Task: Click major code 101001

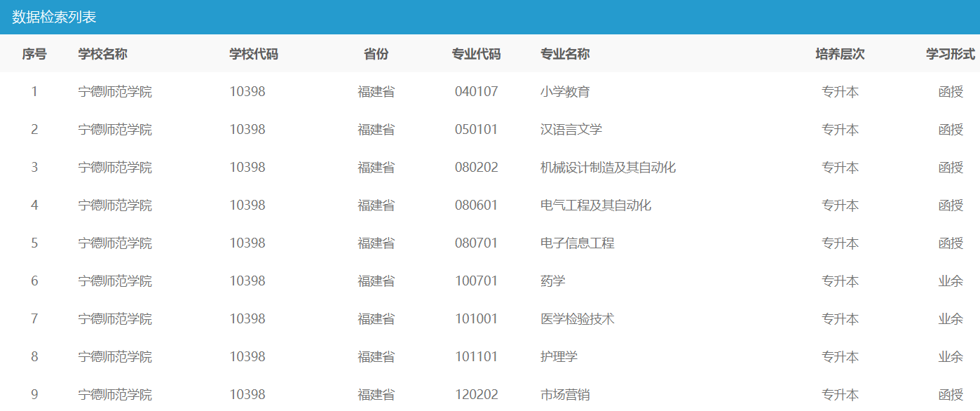Action: (x=477, y=319)
